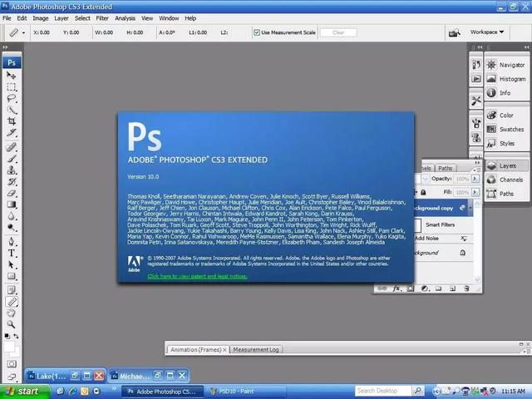532x399 pixels.
Task: Click the patent and legal notices link
Action: [x=197, y=276]
